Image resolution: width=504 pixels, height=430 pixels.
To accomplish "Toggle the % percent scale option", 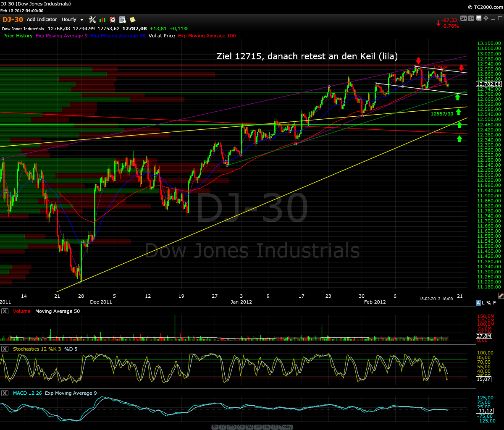I will (489, 303).
